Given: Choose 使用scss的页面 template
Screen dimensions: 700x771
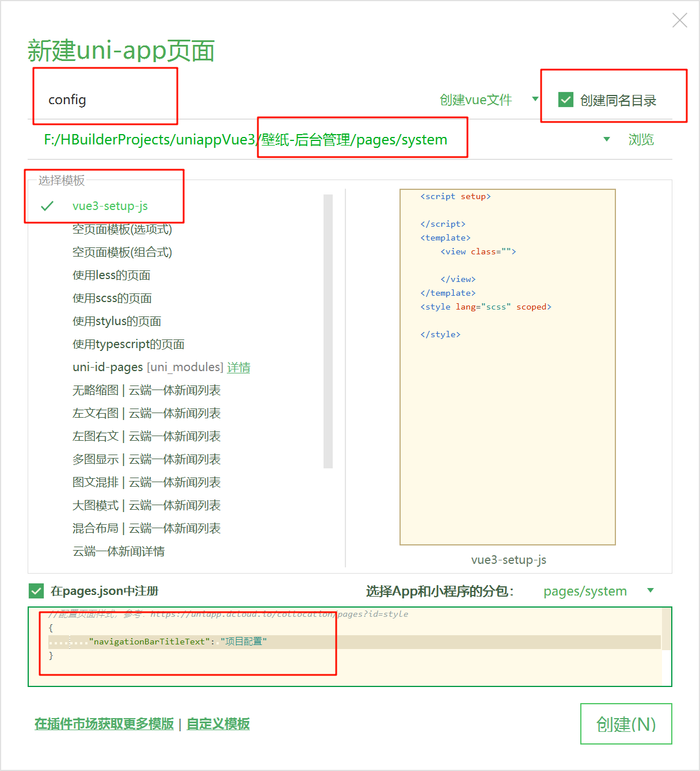Looking at the screenshot, I should pos(112,298).
